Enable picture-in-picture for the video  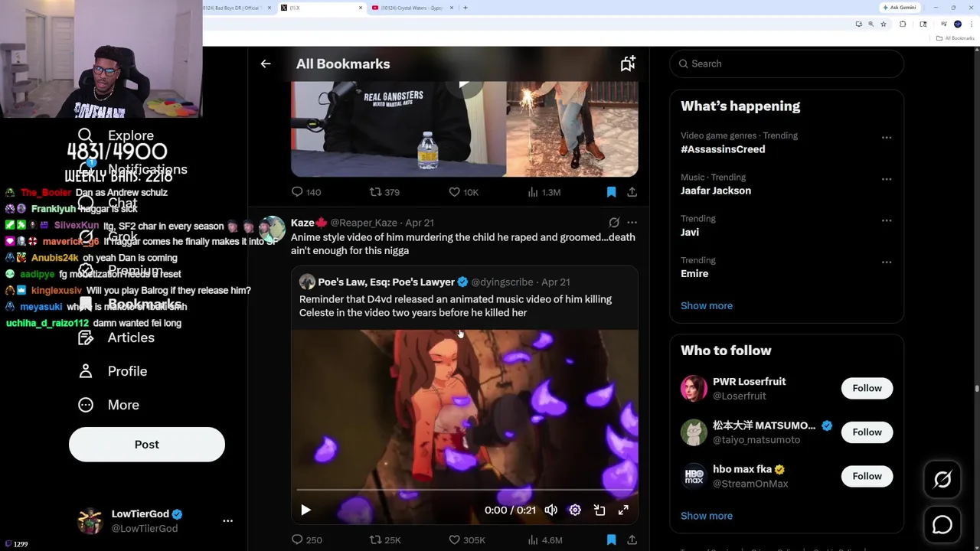pyautogui.click(x=599, y=510)
